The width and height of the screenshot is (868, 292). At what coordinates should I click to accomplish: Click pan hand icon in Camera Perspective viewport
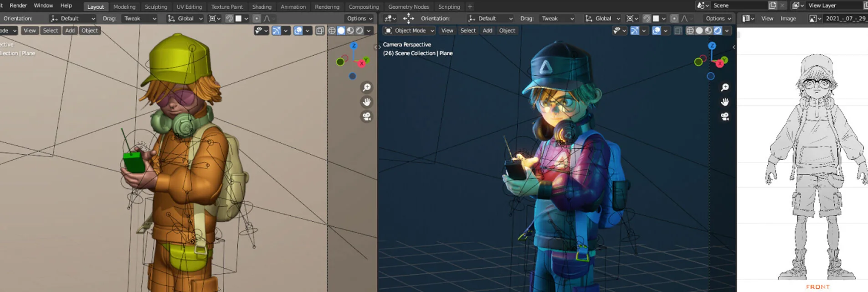(725, 102)
